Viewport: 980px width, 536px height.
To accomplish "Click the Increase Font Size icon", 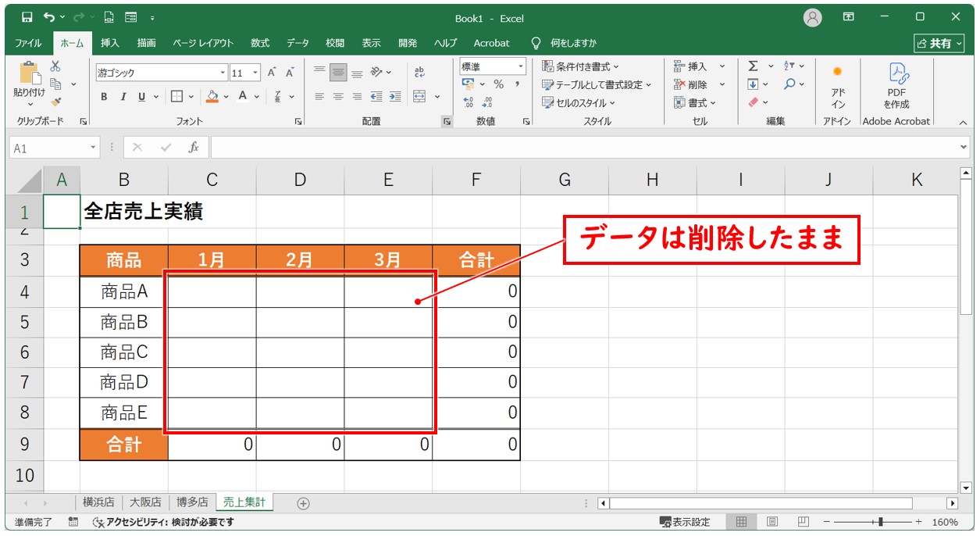I will 272,73.
